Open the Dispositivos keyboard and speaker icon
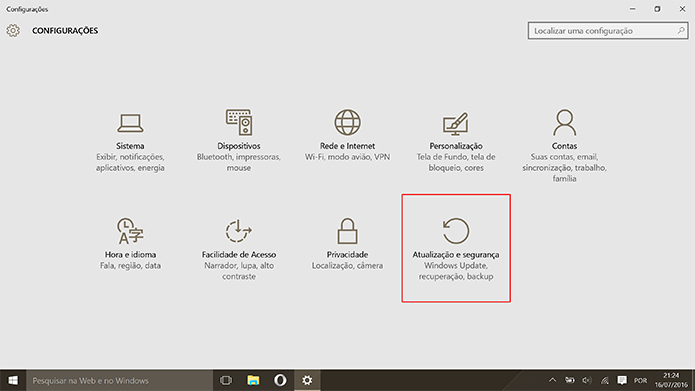 coord(239,122)
